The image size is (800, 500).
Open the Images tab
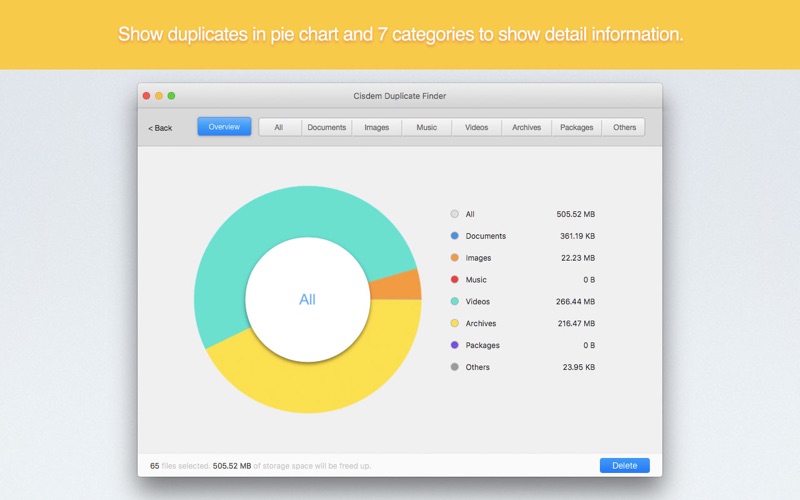[377, 128]
